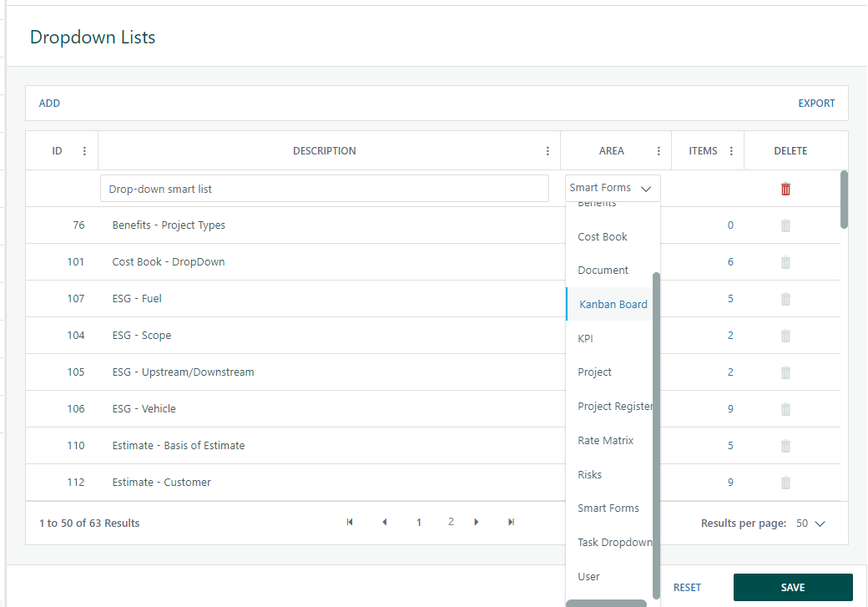Go to first page of results
868x607 pixels.
click(350, 523)
